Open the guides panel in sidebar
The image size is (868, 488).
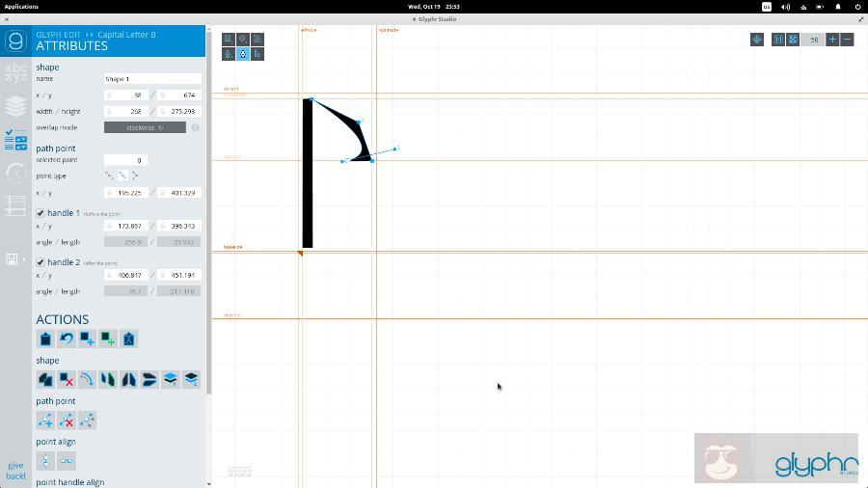click(x=15, y=205)
